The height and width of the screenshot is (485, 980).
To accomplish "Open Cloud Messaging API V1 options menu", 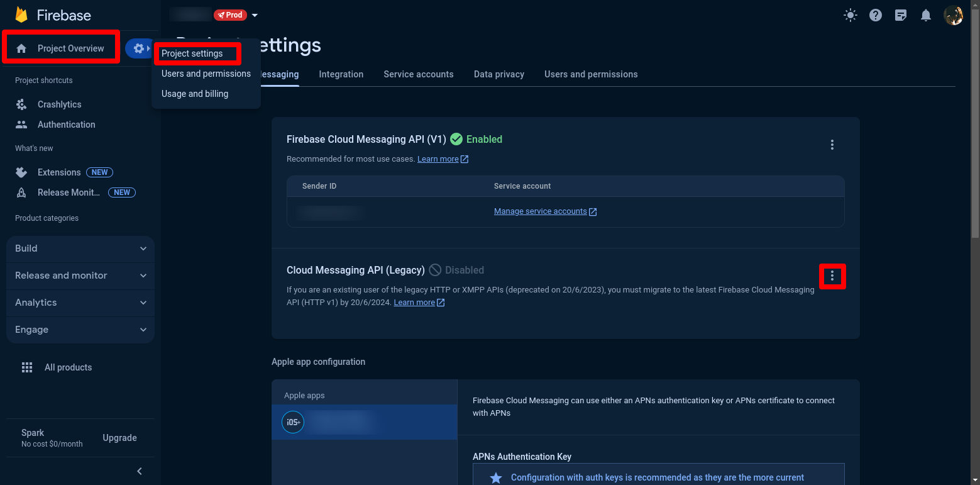I will click(x=832, y=145).
